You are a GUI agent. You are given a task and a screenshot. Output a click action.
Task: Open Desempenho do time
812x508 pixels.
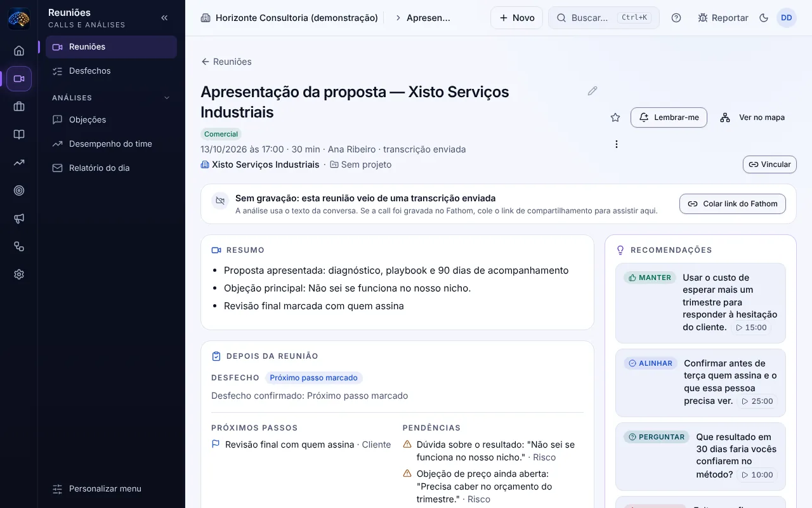111,144
